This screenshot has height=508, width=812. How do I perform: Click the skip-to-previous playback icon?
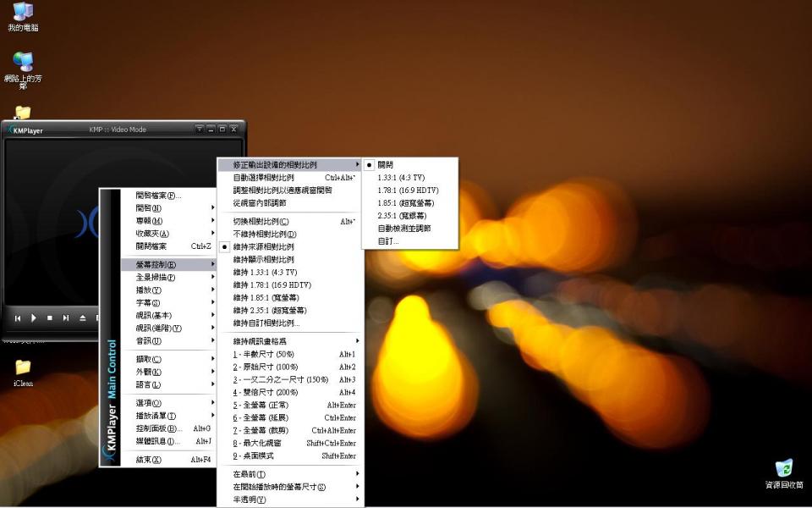point(18,317)
